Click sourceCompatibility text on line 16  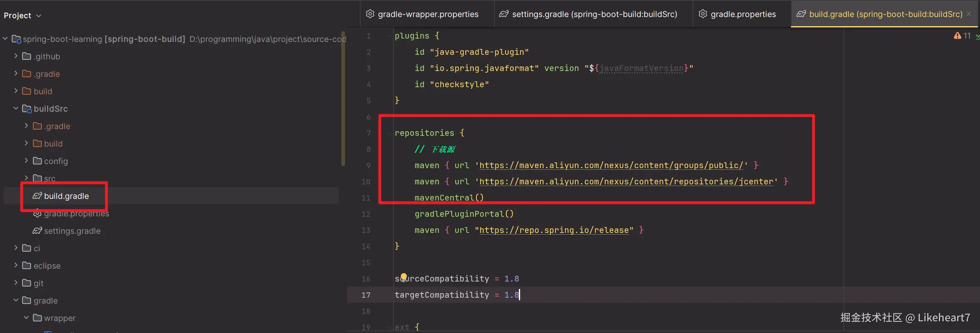(x=442, y=279)
